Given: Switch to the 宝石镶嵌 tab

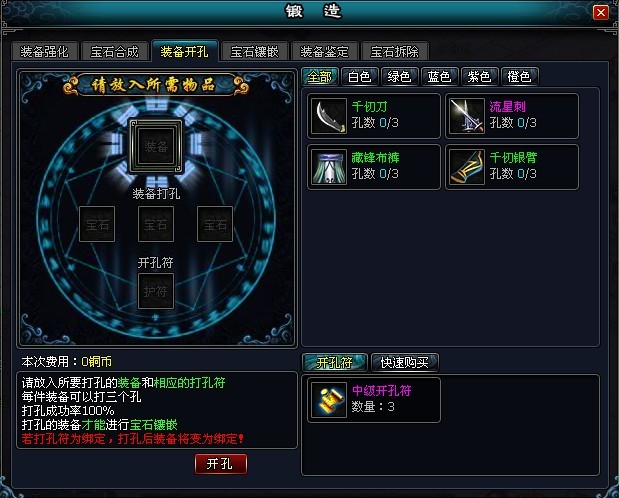Looking at the screenshot, I should (x=255, y=51).
